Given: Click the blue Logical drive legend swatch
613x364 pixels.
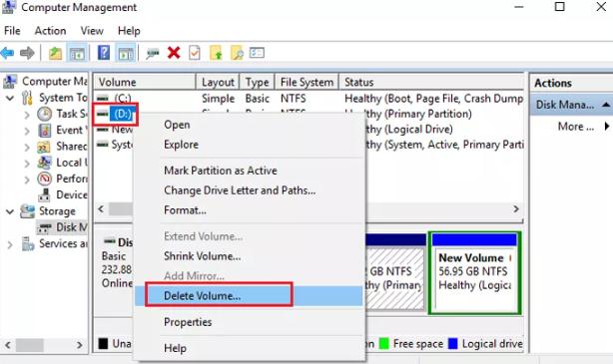Looking at the screenshot, I should click(x=452, y=344).
